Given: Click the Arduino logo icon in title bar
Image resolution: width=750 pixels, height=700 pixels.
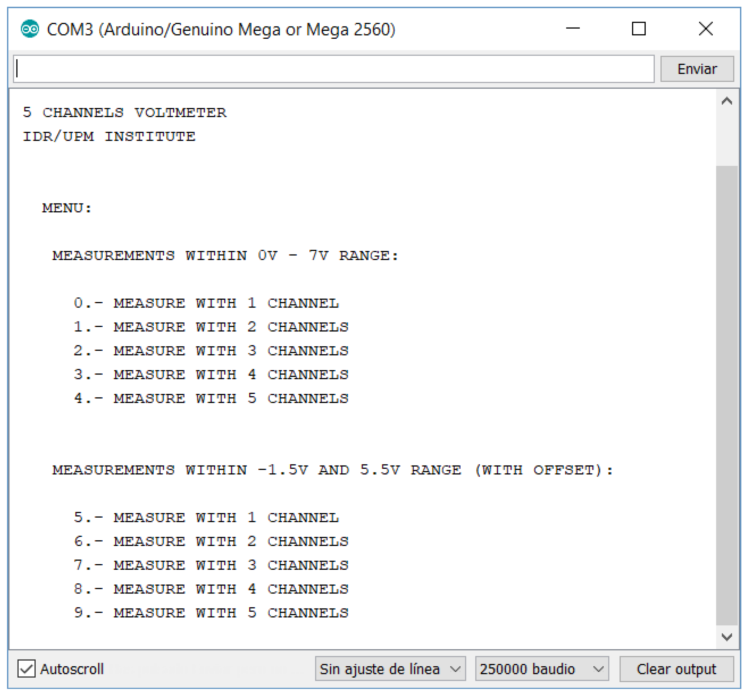Looking at the screenshot, I should [30, 29].
